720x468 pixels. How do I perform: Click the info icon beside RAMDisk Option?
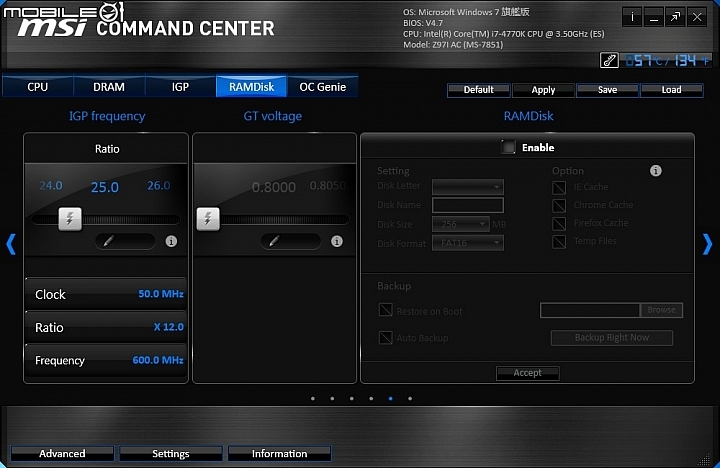tap(656, 171)
